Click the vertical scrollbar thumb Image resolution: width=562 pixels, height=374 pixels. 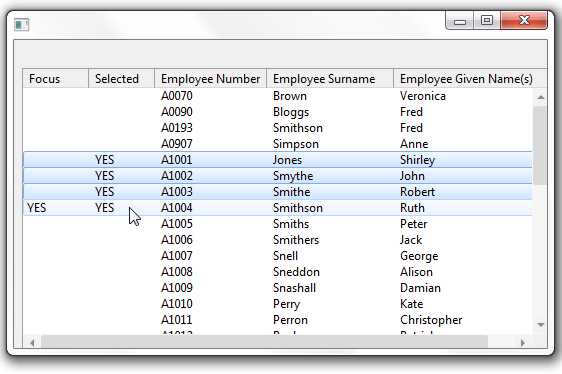pos(540,146)
